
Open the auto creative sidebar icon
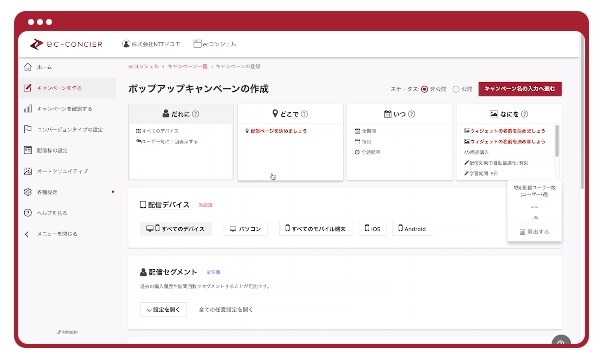pyautogui.click(x=28, y=171)
